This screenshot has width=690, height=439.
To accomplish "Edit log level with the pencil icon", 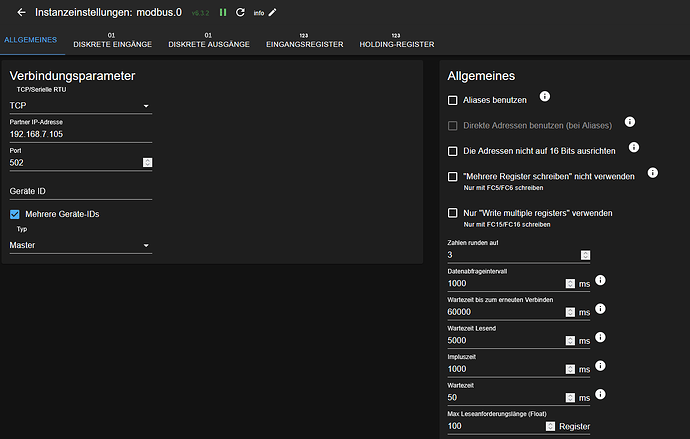I will [x=272, y=12].
